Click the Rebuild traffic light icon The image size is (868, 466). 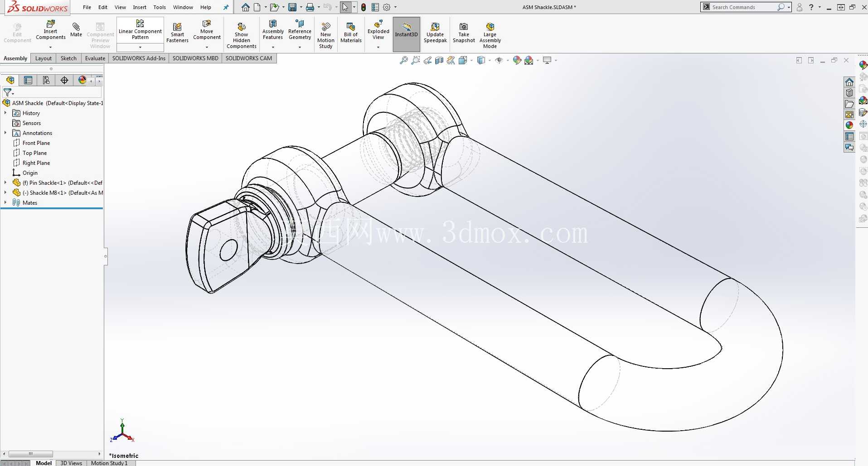pyautogui.click(x=364, y=7)
